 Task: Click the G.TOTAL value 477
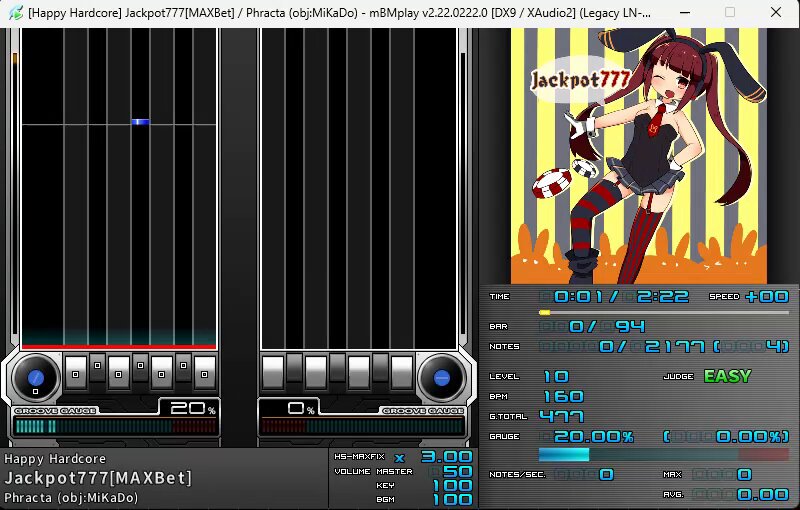coord(562,416)
